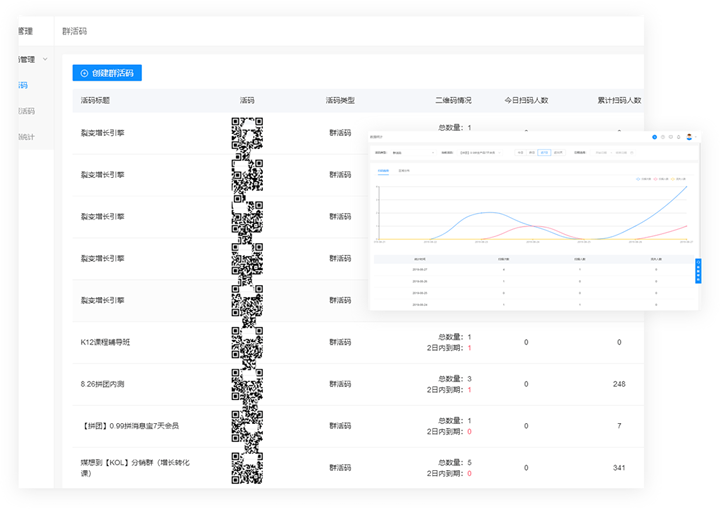
Task: Click 群活码 type cell in K12课程辅导班 row
Action: coord(340,342)
